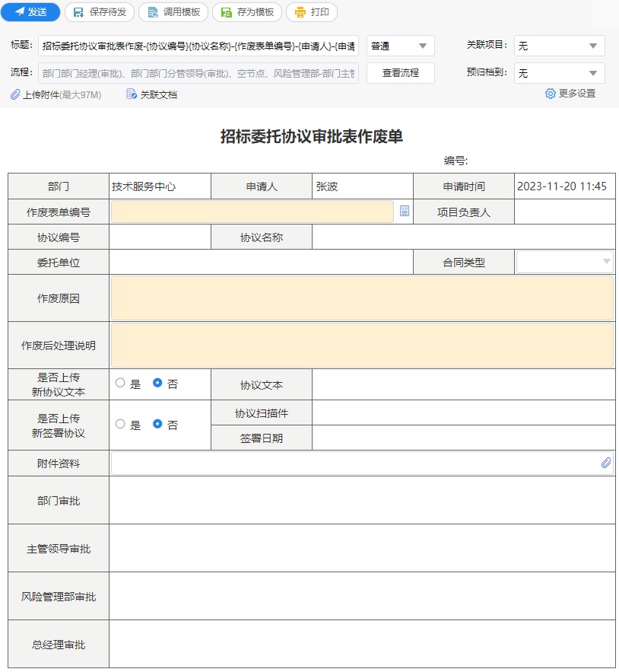Click the paper-plane send icon
The width and height of the screenshot is (619, 672).
click(x=20, y=11)
